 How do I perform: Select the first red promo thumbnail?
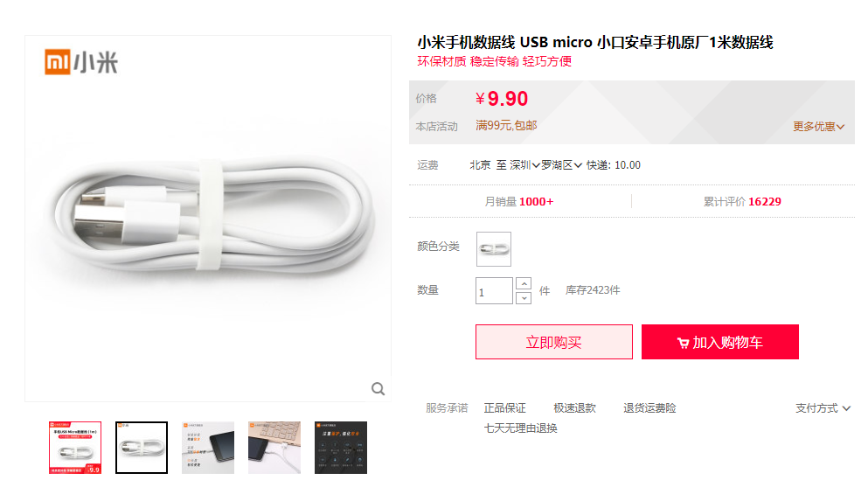75,448
